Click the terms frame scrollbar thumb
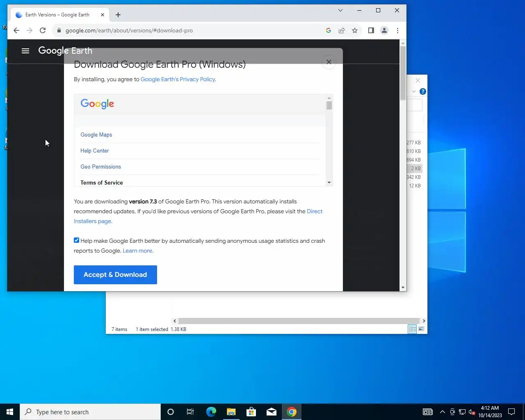525x420 pixels. (x=329, y=106)
